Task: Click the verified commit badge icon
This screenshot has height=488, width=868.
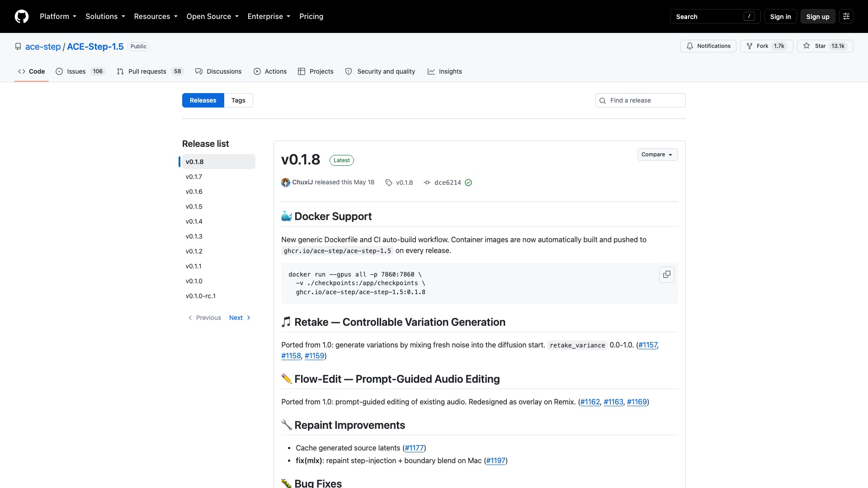Action: 468,183
